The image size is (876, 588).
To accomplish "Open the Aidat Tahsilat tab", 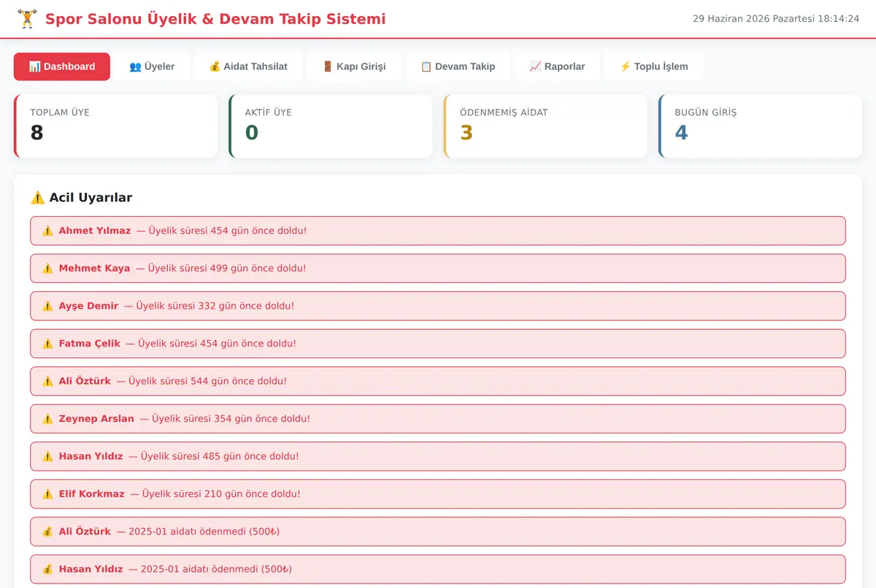I will [248, 66].
